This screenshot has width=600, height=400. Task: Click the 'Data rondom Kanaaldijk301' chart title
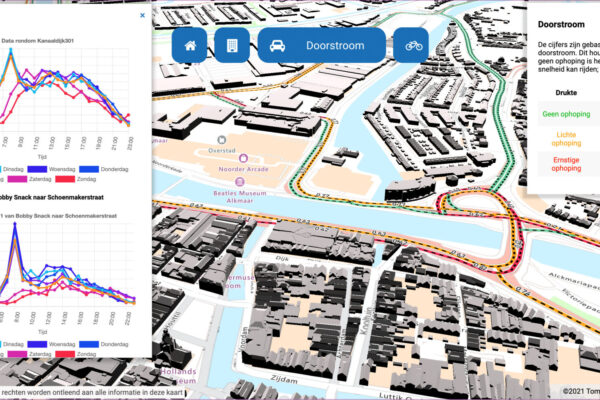37,41
